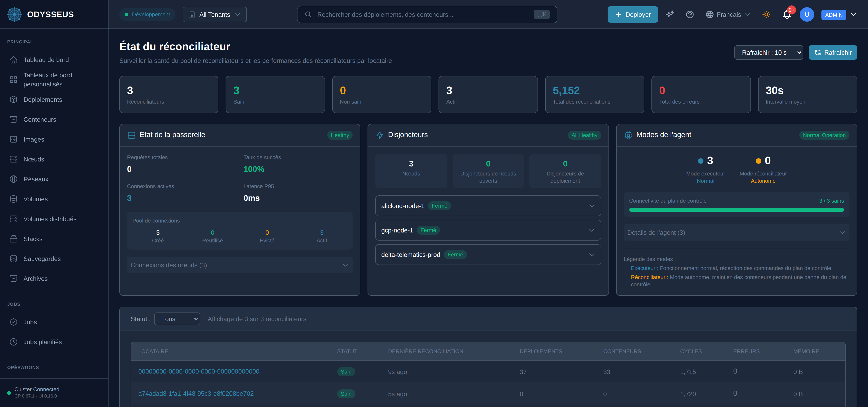This screenshot has width=868, height=407.
Task: Click the search magnifier icon
Action: (x=308, y=14)
